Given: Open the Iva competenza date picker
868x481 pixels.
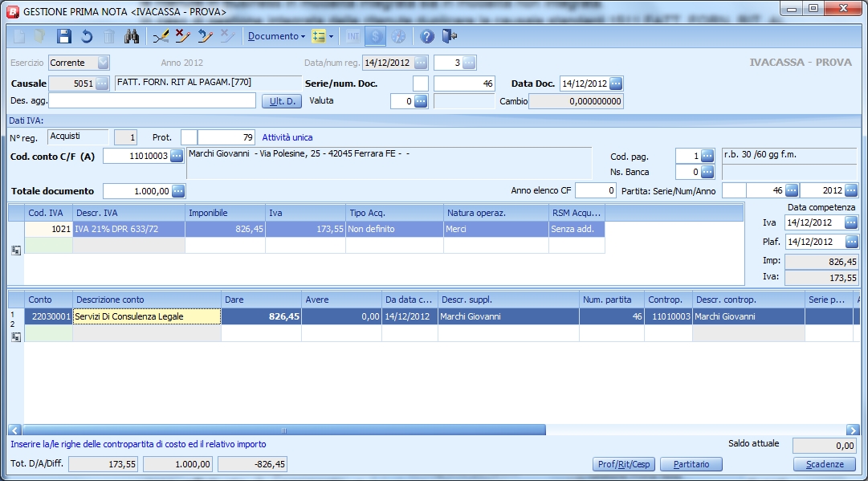Looking at the screenshot, I should click(851, 222).
